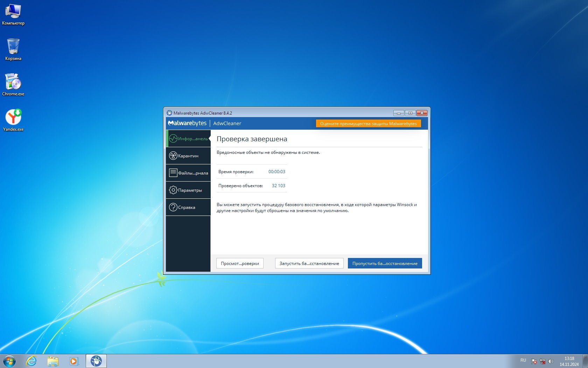Viewport: 588px width, 368px height.
Task: Open Параметры settings gear in sidebar
Action: [x=188, y=190]
